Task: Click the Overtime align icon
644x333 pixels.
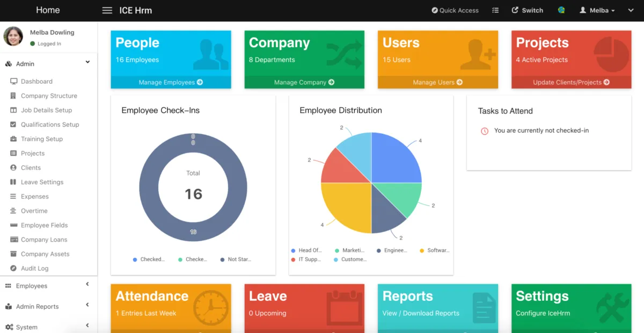Action: pos(13,211)
